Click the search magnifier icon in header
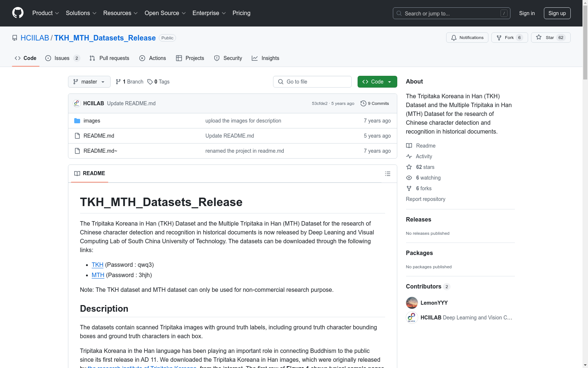Screen dimensions: 588x368 point(399,13)
